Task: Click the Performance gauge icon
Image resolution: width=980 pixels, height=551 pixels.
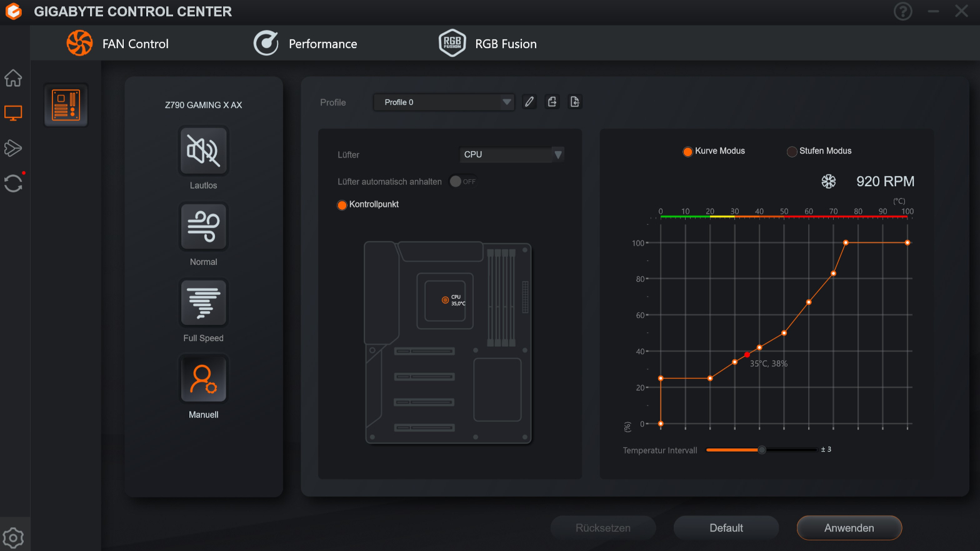Action: [266, 43]
